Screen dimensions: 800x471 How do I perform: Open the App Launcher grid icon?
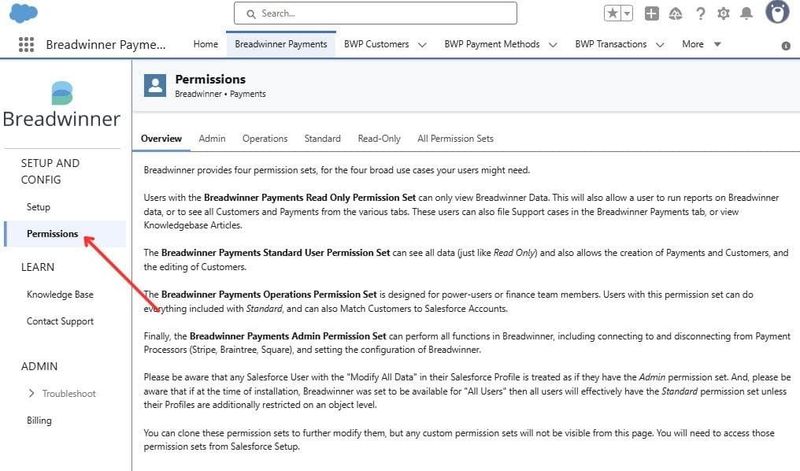click(x=26, y=45)
